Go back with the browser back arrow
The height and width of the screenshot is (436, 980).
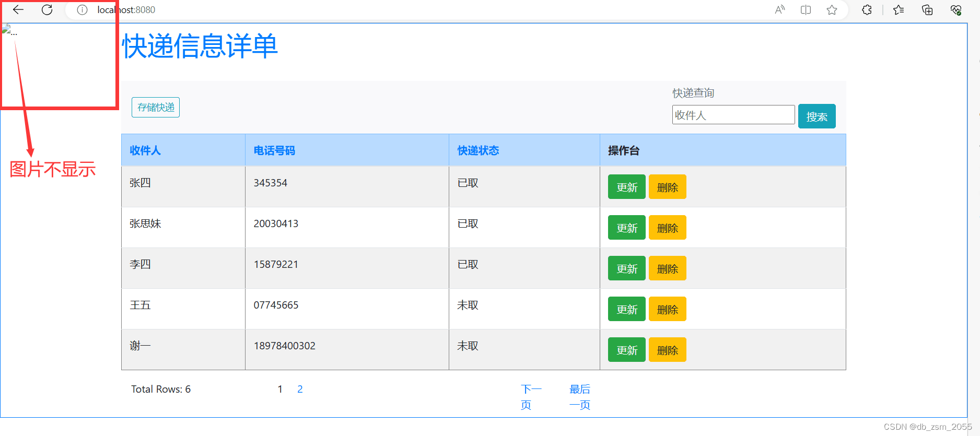click(x=18, y=10)
